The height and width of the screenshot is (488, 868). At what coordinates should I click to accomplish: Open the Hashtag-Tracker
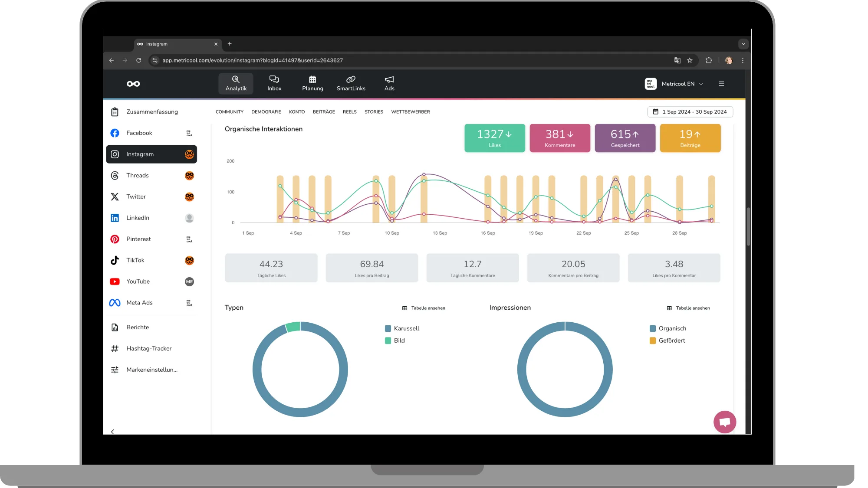(x=149, y=348)
